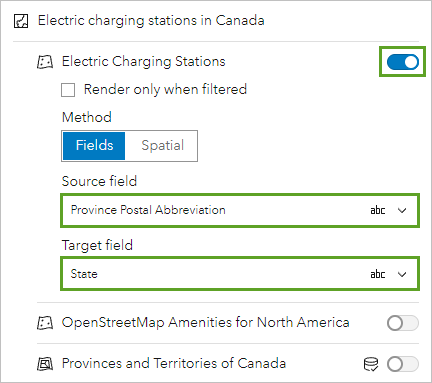Click the abc type icon in Target field
432x383 pixels.
pos(378,274)
